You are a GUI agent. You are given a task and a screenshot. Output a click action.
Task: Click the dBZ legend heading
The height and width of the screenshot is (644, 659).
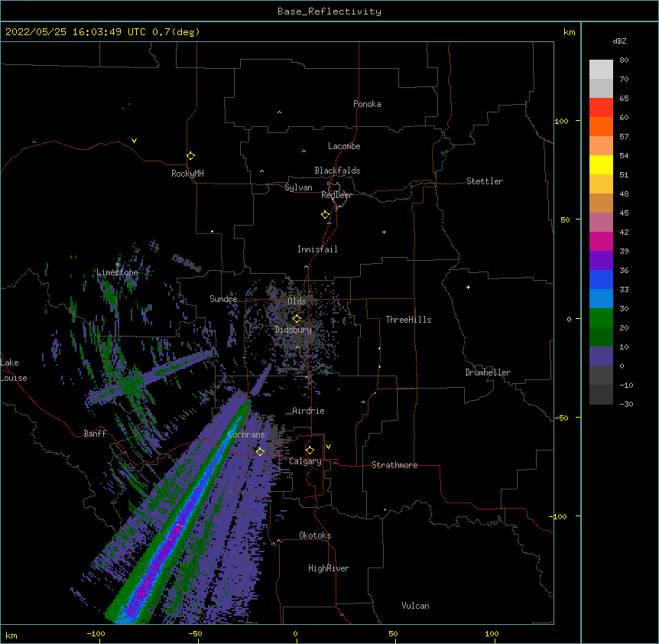point(619,41)
